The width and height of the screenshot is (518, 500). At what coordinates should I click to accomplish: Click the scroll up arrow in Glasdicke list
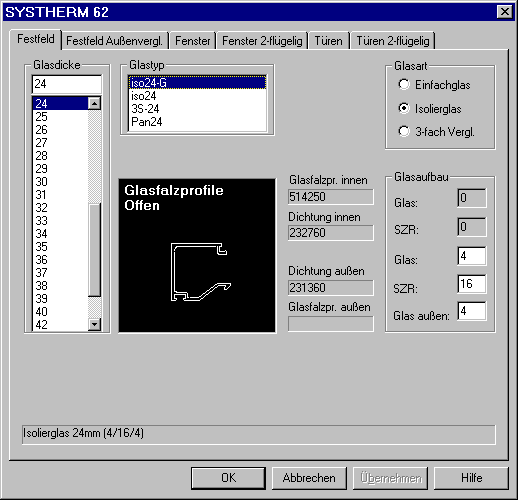95,103
